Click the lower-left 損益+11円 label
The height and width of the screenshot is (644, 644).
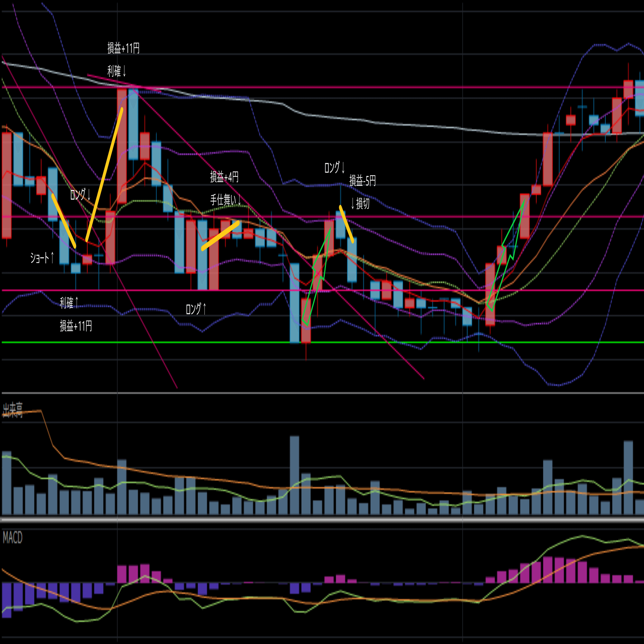point(76,326)
